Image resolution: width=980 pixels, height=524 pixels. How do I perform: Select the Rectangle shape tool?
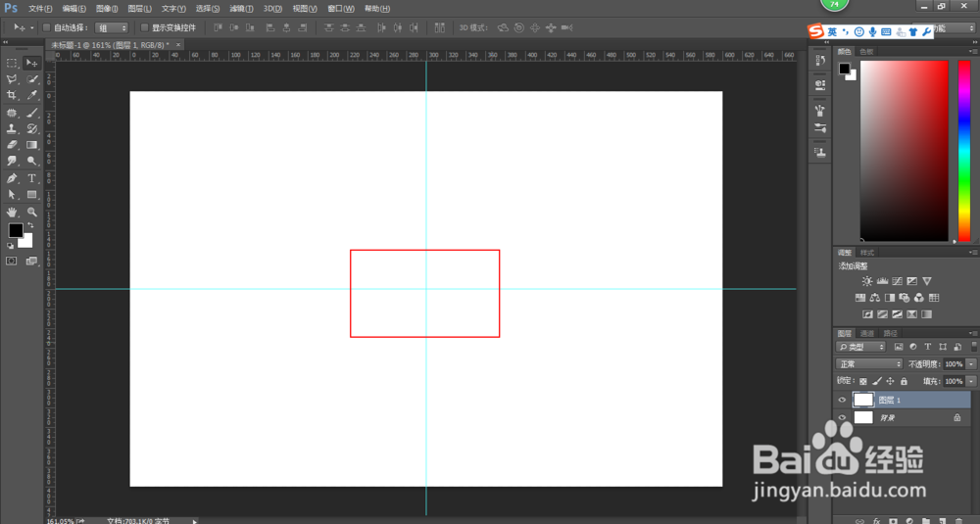[x=32, y=195]
